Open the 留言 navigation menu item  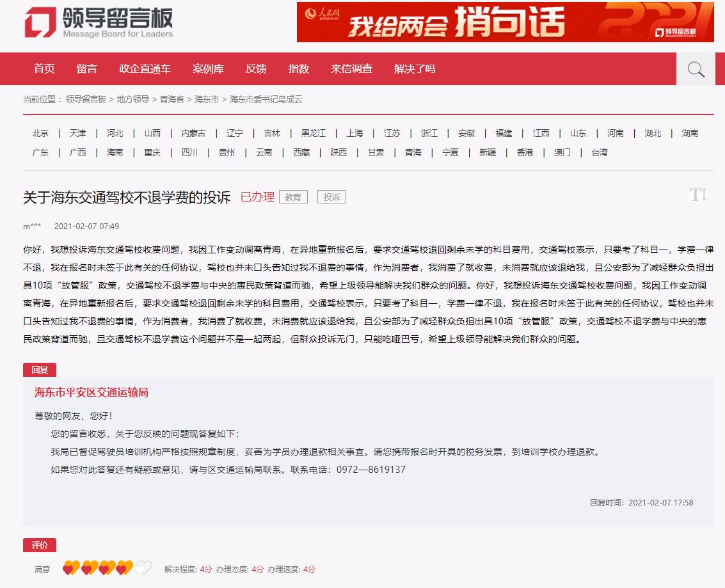pyautogui.click(x=86, y=69)
